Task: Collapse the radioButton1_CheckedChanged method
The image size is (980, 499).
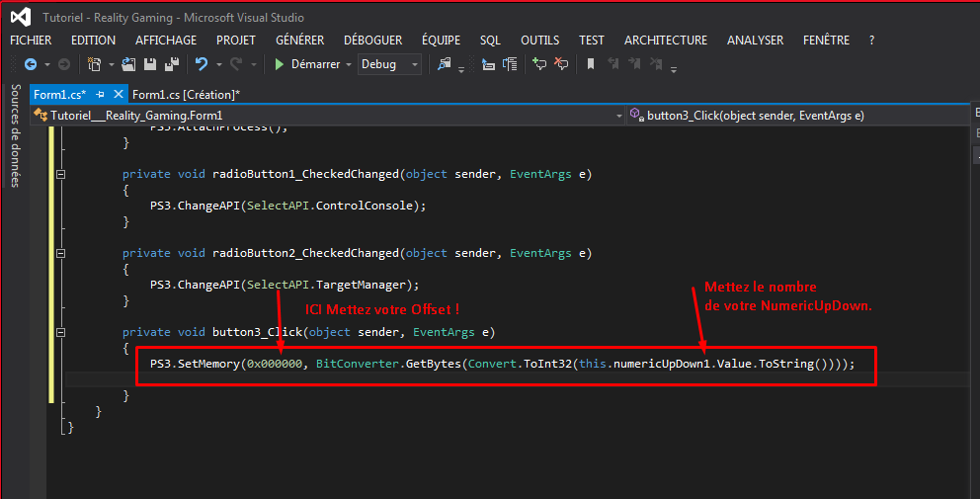Action: (x=60, y=175)
